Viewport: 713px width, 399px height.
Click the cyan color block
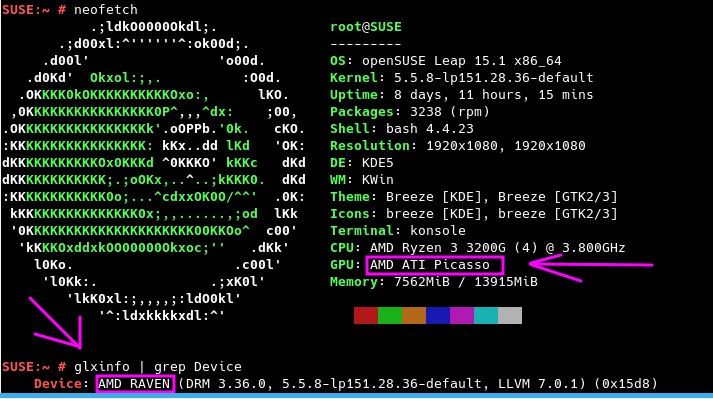point(486,315)
